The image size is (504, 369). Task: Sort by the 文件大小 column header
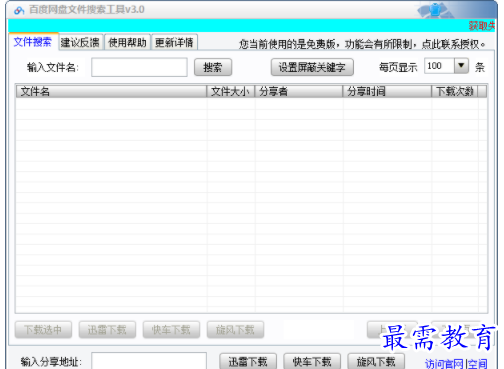click(231, 91)
